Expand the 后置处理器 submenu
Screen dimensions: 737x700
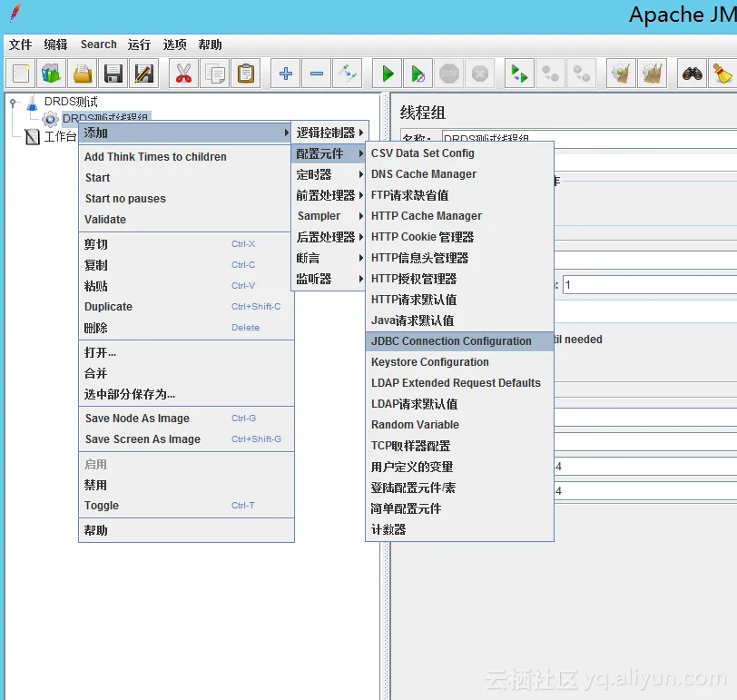[x=329, y=237]
